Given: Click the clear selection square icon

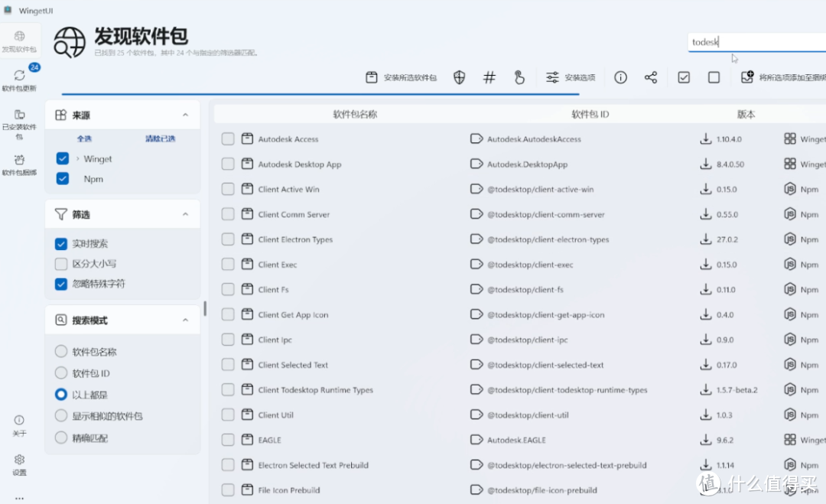Looking at the screenshot, I should point(714,78).
